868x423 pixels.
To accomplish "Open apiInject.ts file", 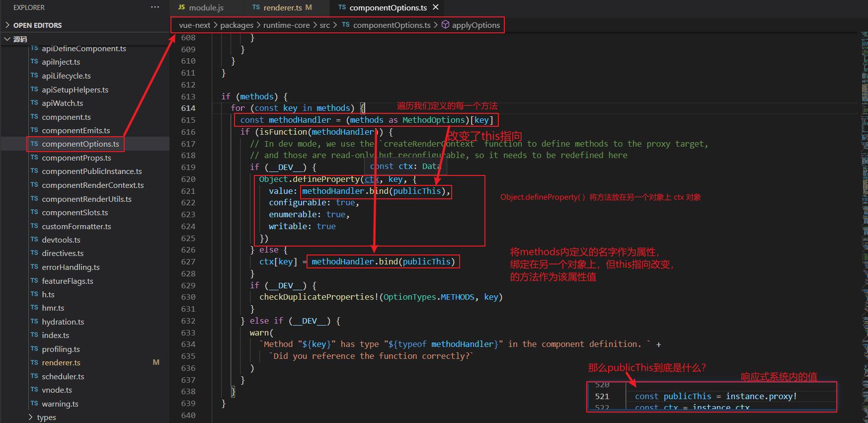I will 61,62.
